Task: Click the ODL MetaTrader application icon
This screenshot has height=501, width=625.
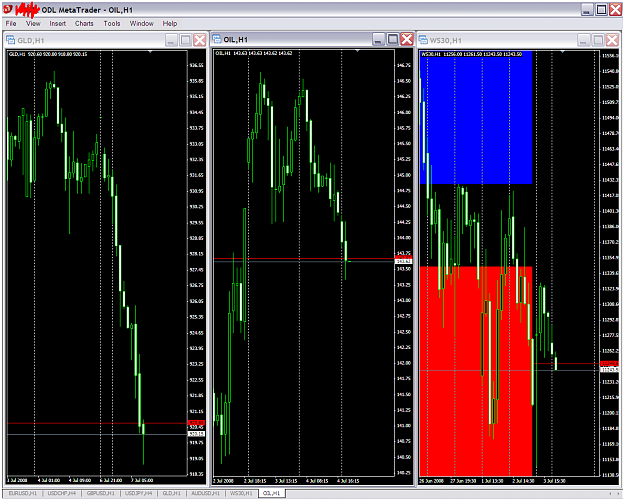Action: click(x=7, y=9)
